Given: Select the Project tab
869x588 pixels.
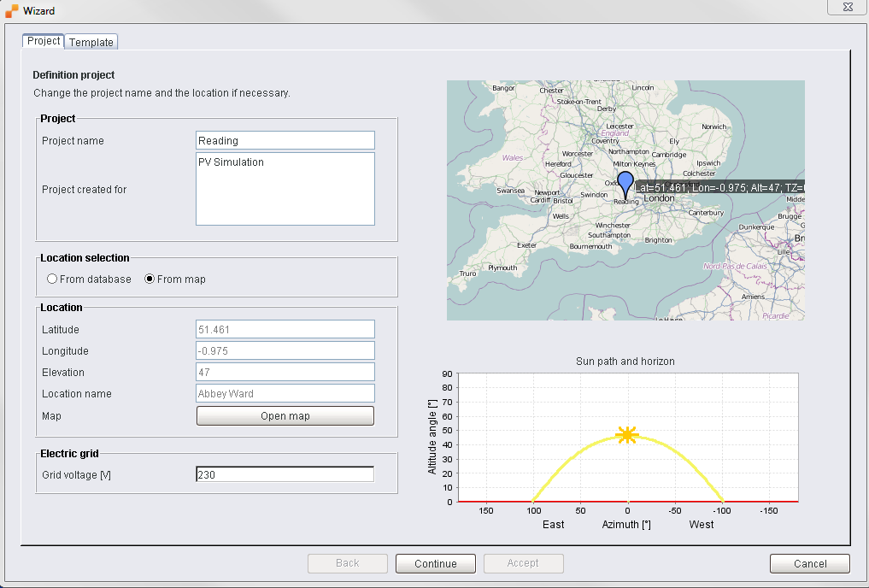Looking at the screenshot, I should tap(44, 41).
